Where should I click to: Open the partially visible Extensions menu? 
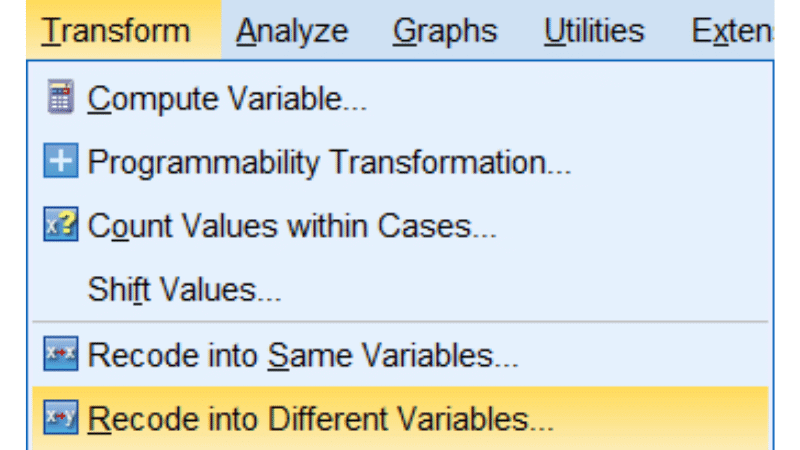[732, 31]
